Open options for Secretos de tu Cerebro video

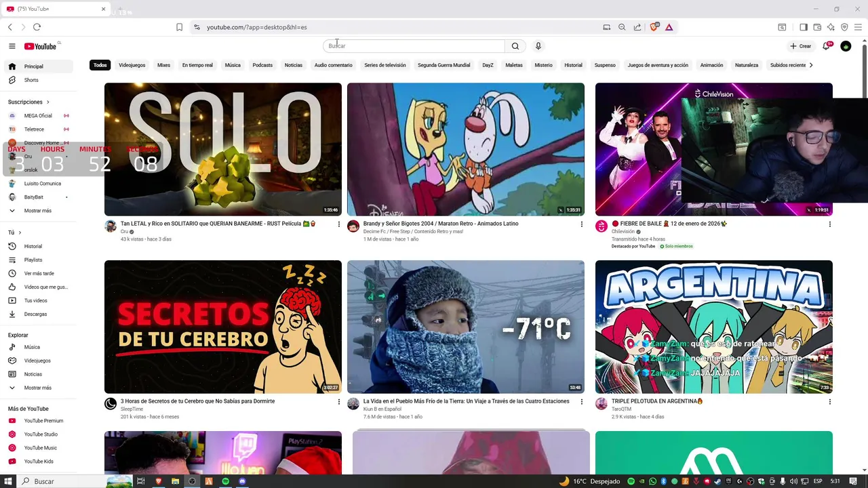(x=339, y=401)
